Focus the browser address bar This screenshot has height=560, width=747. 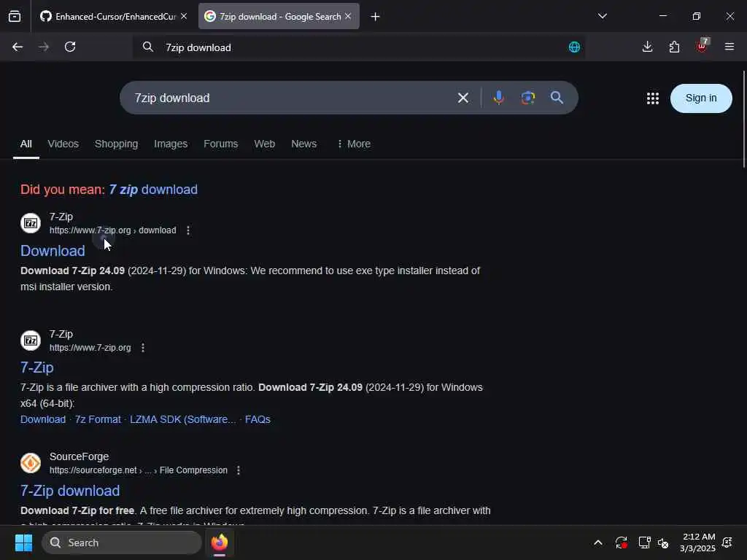[x=359, y=47]
